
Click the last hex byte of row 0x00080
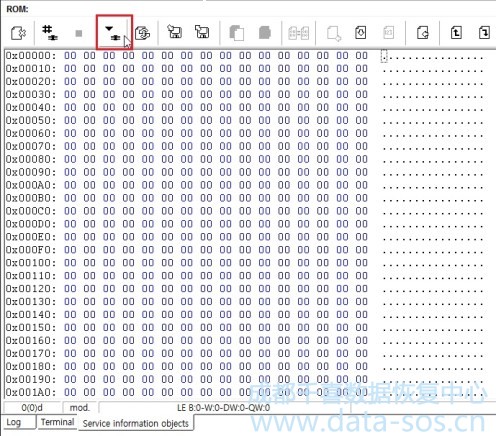[361, 159]
